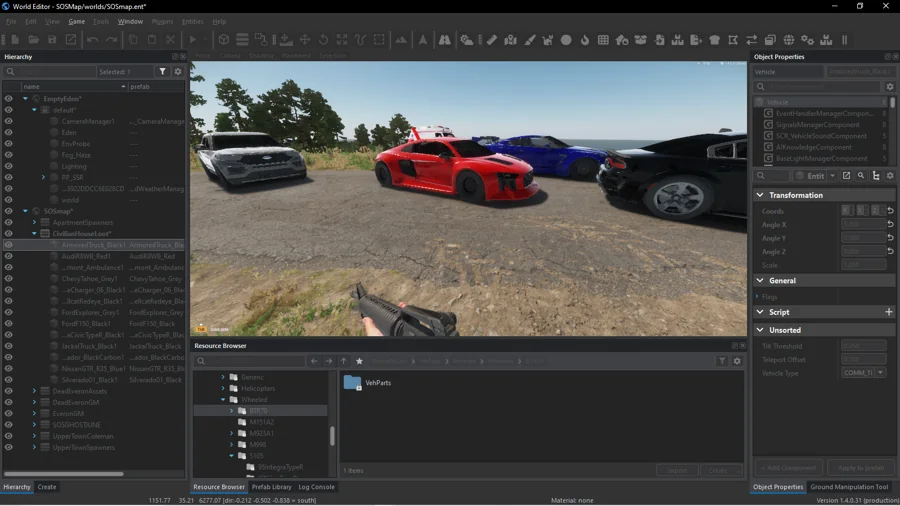The width and height of the screenshot is (900, 506).
Task: Open the Game menu
Action: click(x=76, y=21)
